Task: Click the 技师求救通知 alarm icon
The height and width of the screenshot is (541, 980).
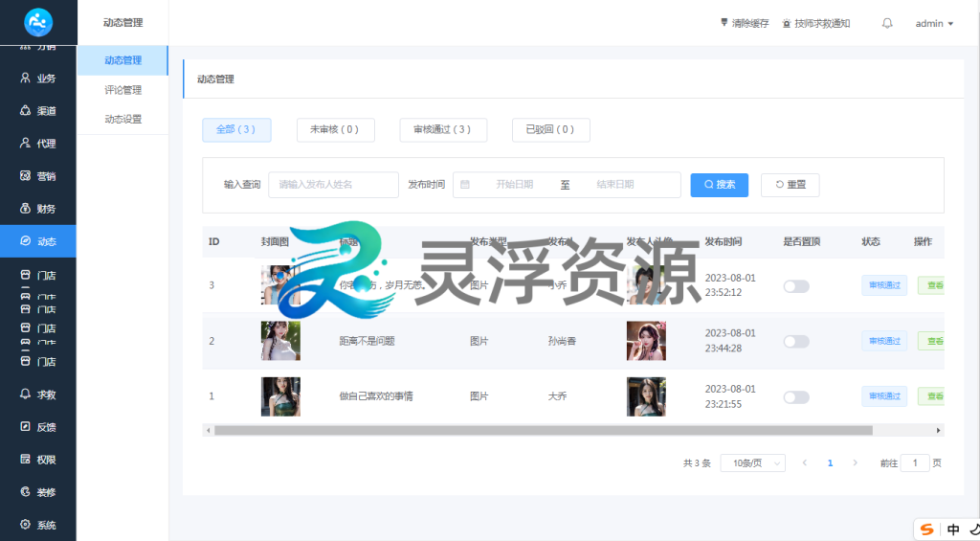Action: pos(787,23)
